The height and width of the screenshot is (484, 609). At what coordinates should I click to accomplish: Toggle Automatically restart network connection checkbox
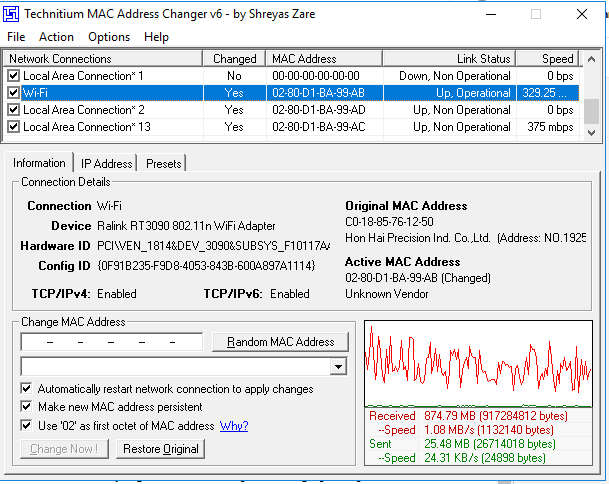pyautogui.click(x=26, y=388)
